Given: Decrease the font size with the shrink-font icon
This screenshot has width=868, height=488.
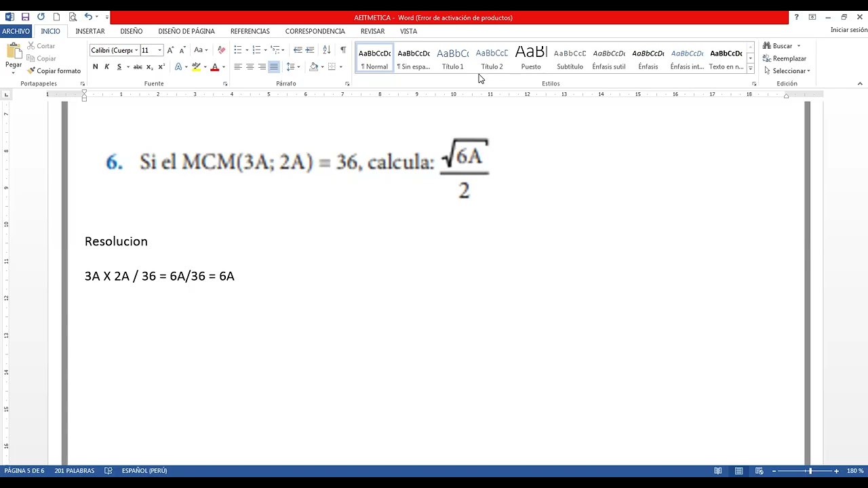Looking at the screenshot, I should pos(182,50).
